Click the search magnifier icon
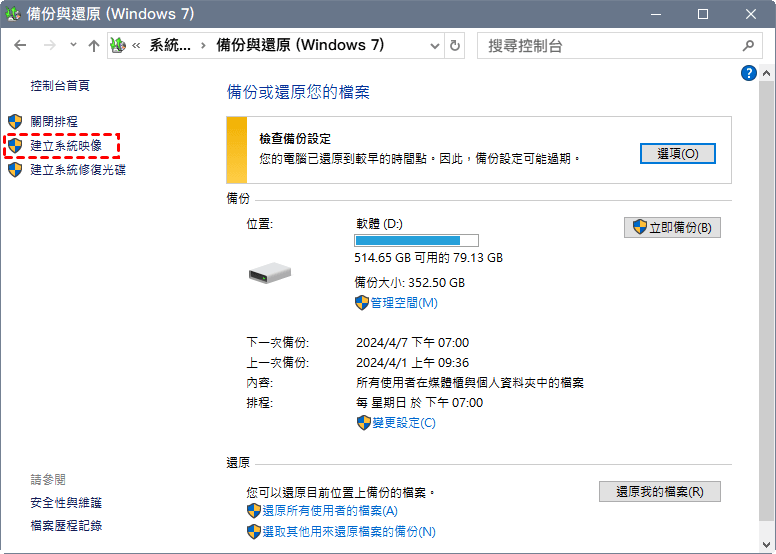 [748, 46]
